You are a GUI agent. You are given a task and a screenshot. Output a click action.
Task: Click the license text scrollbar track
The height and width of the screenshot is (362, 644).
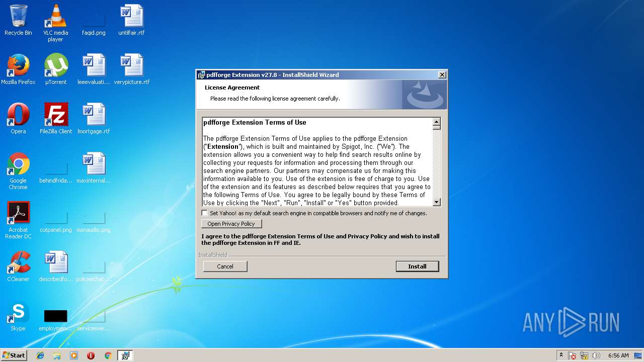436,164
